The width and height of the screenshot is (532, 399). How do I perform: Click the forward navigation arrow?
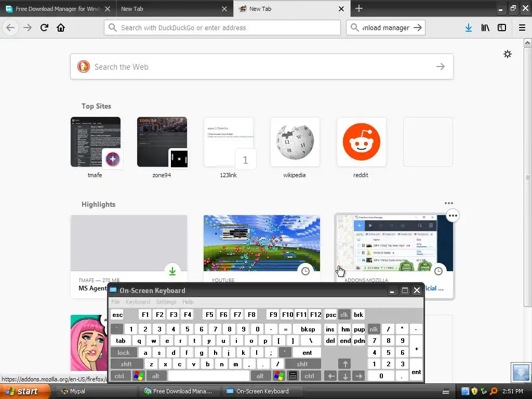coord(28,28)
